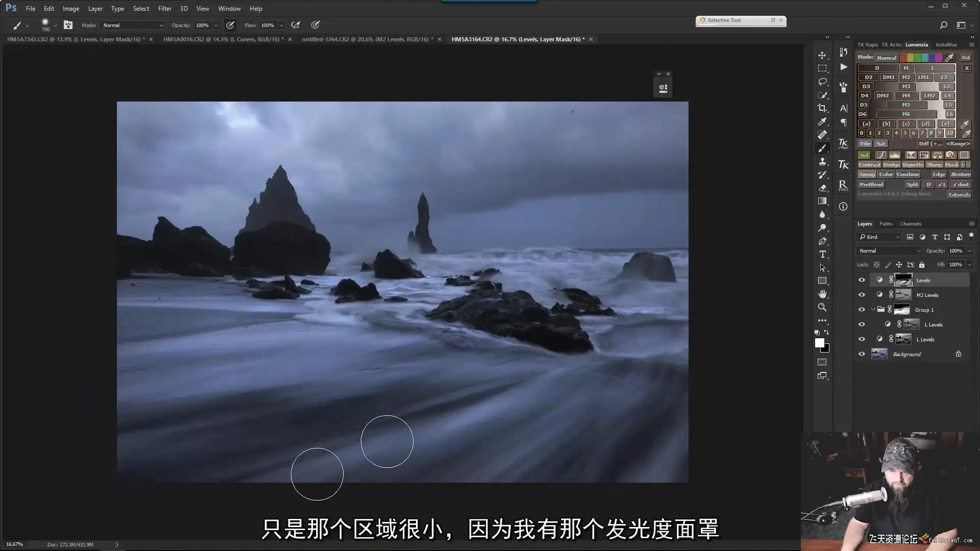Select the Levels layer mask thumbnail
The image size is (980, 551).
tap(903, 280)
